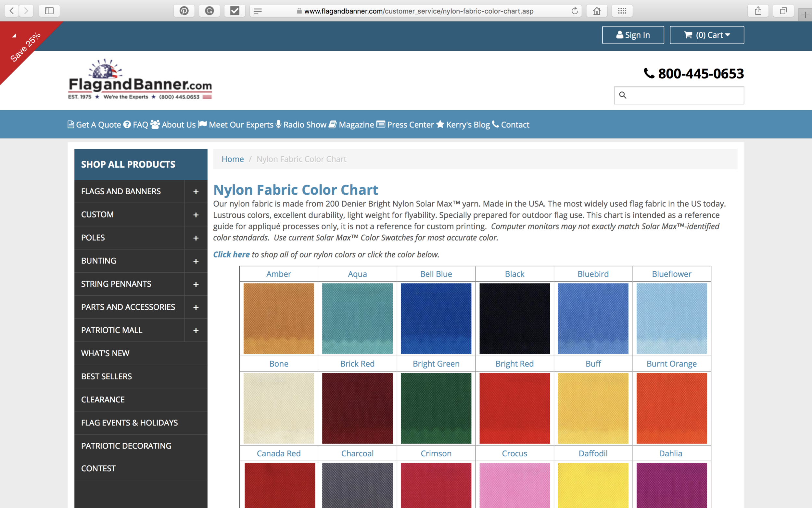Expand the Poles category plus sign
This screenshot has width=812, height=508.
[196, 238]
